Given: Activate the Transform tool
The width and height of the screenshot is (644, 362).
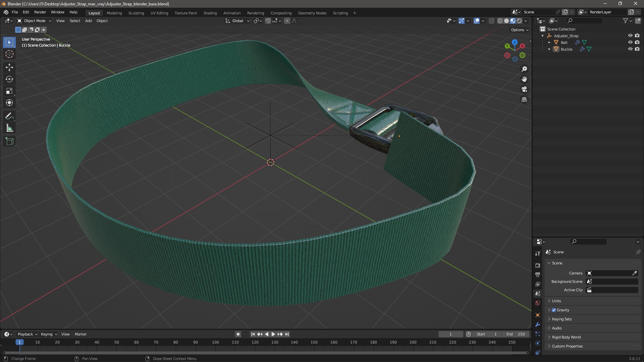Looking at the screenshot, I should point(9,103).
